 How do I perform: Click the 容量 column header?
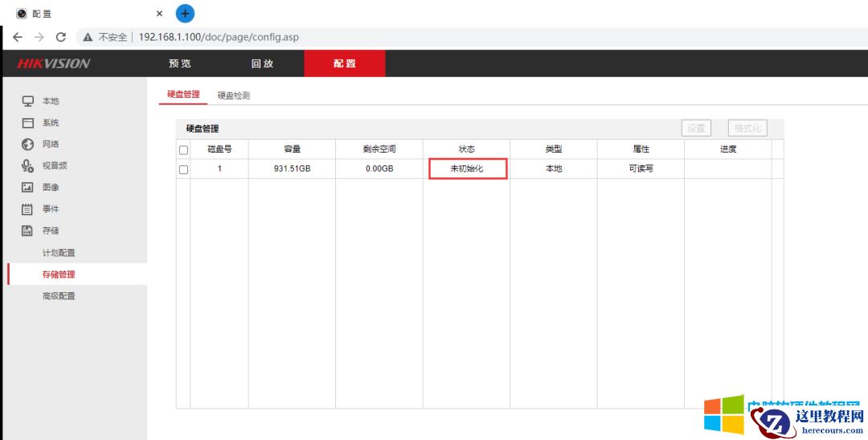(292, 149)
